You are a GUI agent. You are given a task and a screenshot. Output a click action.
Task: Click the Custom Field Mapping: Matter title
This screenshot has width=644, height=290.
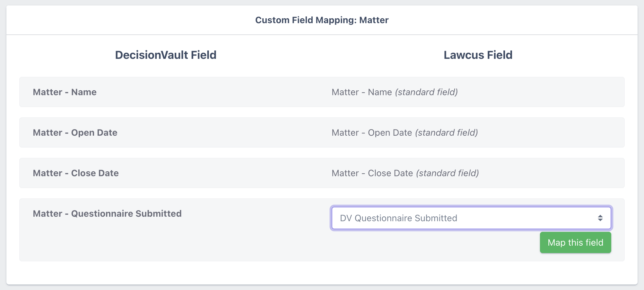322,20
